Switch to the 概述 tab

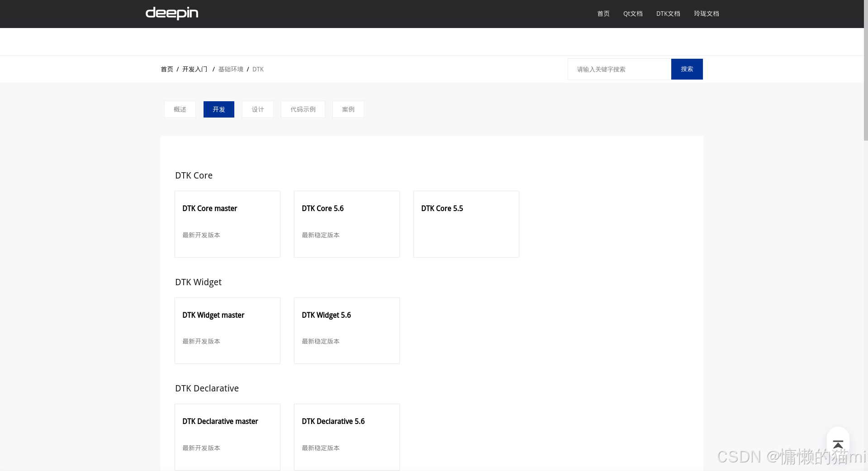click(x=180, y=109)
